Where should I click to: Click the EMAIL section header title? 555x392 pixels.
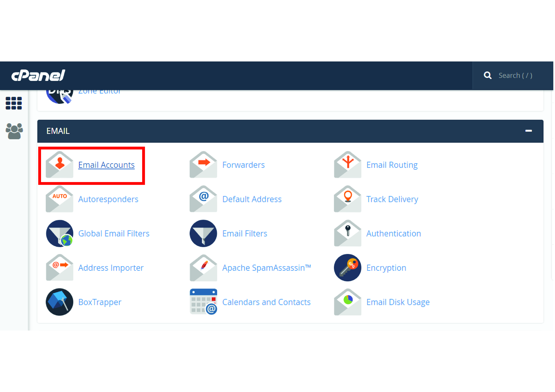pos(58,131)
